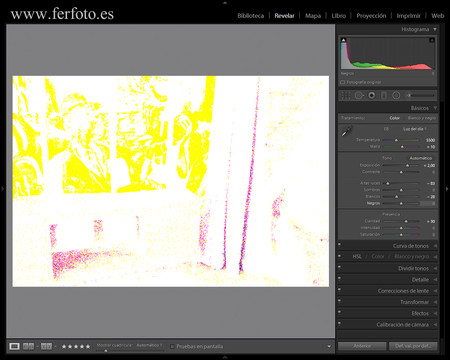Set rating with the first star
450x360 pixels.
[x=64, y=347]
